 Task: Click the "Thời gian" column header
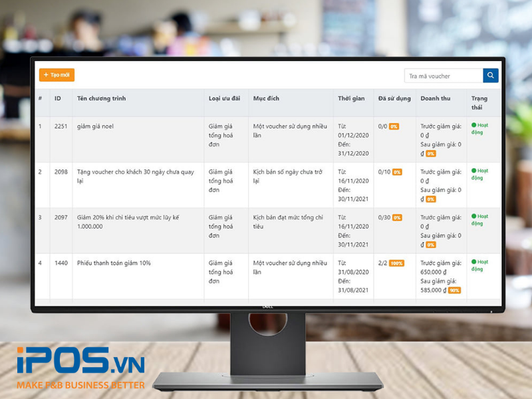351,98
